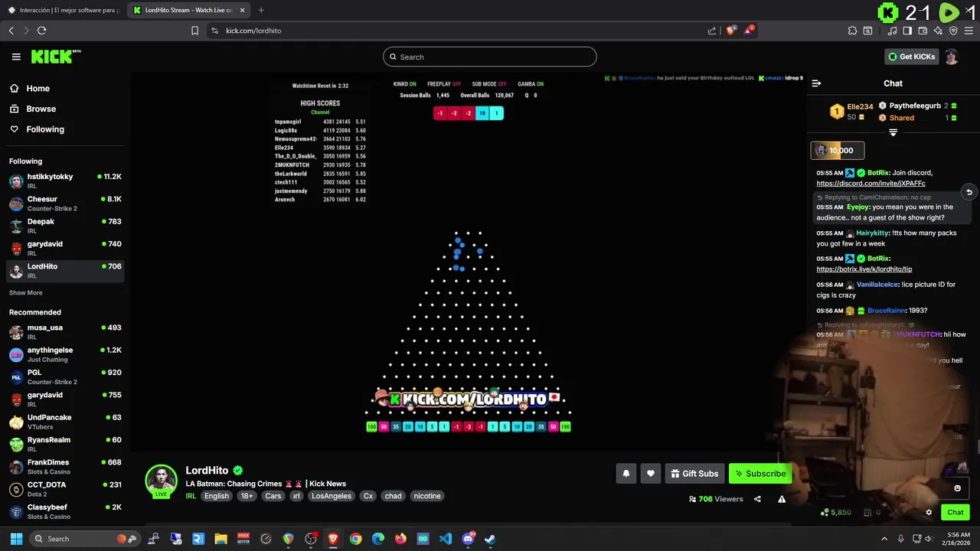This screenshot has width=980, height=551.
Task: Select the nicotine tag
Action: (427, 496)
